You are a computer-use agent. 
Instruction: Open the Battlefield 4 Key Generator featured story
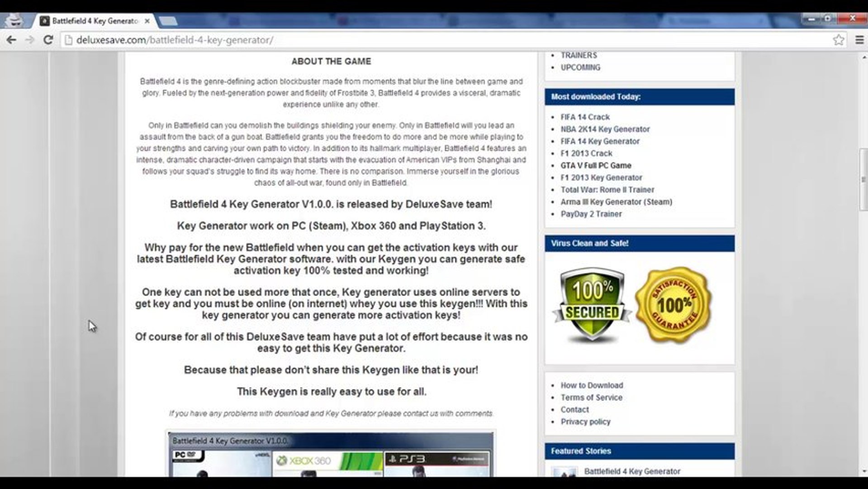(x=632, y=471)
